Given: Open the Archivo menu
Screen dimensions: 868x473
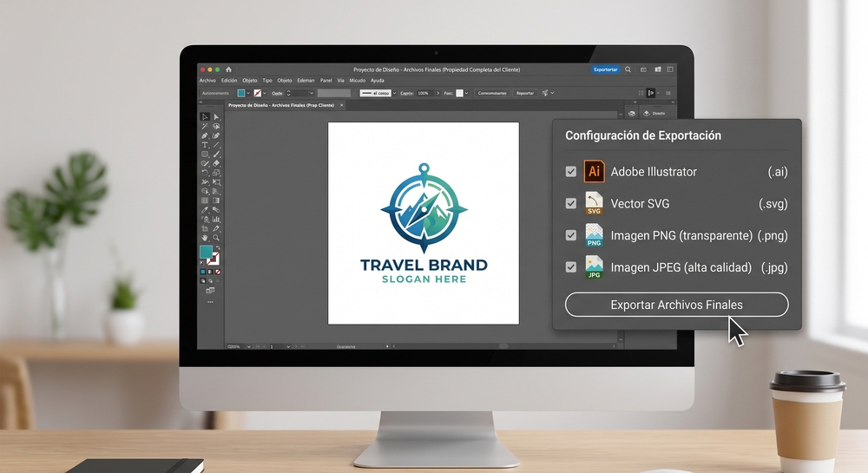Looking at the screenshot, I should coord(207,80).
